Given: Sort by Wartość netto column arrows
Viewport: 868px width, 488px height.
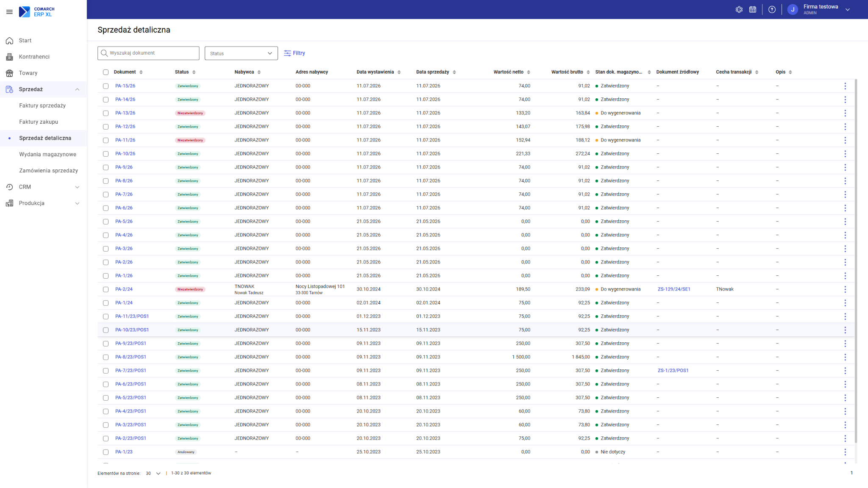Looking at the screenshot, I should [529, 72].
